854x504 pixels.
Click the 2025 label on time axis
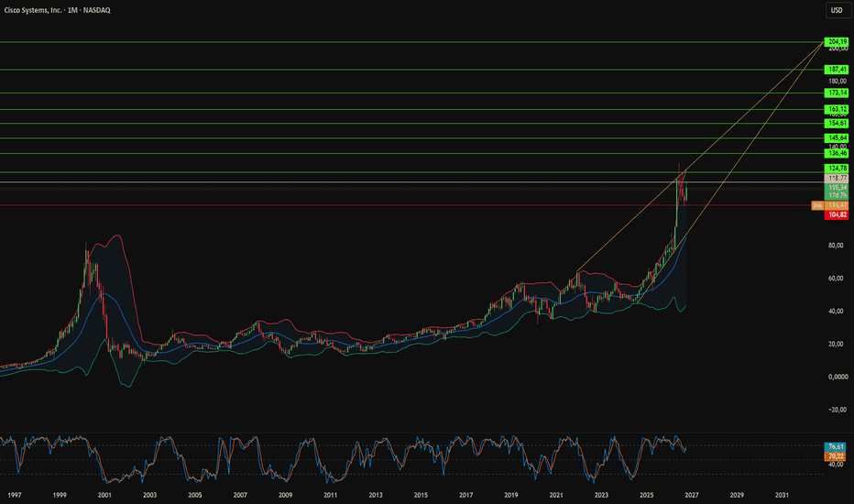click(x=647, y=495)
